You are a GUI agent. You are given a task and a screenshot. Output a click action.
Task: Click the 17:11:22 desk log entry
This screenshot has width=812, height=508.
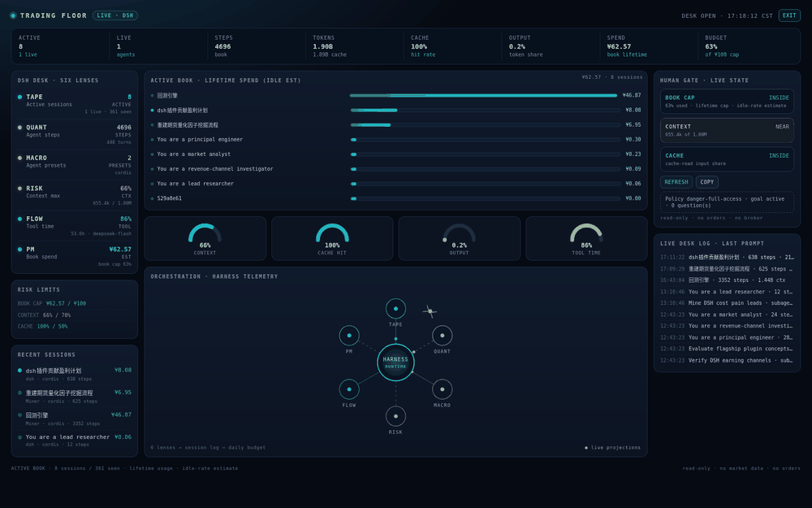[727, 257]
